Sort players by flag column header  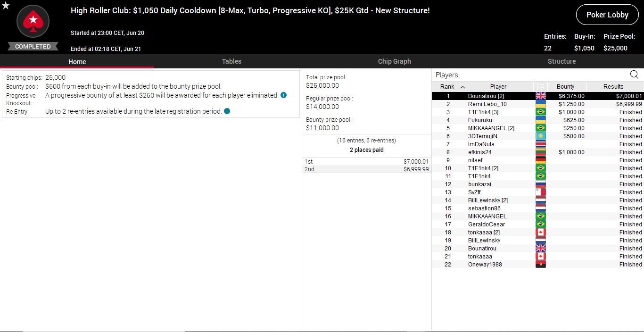pos(540,87)
